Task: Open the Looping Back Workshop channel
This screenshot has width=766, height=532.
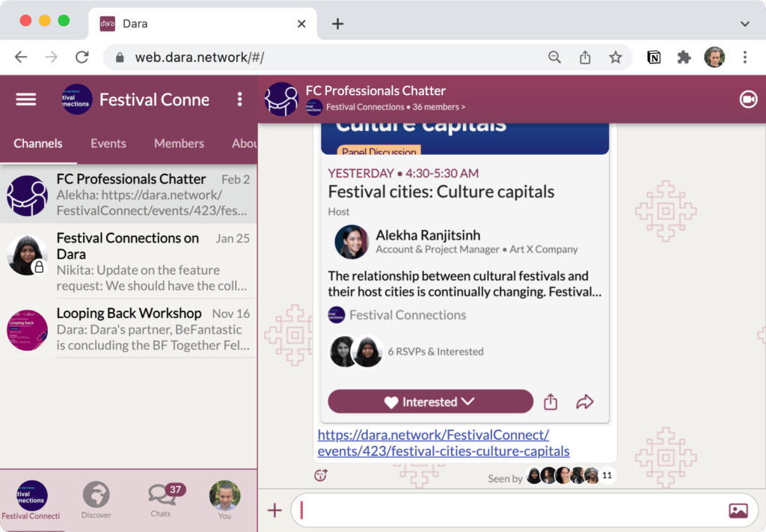Action: pyautogui.click(x=129, y=328)
